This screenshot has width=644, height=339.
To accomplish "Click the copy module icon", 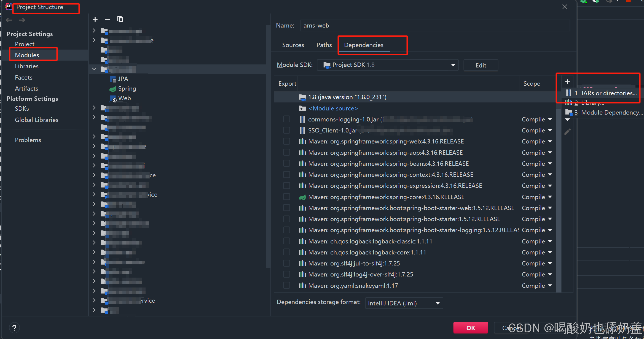I will point(120,19).
